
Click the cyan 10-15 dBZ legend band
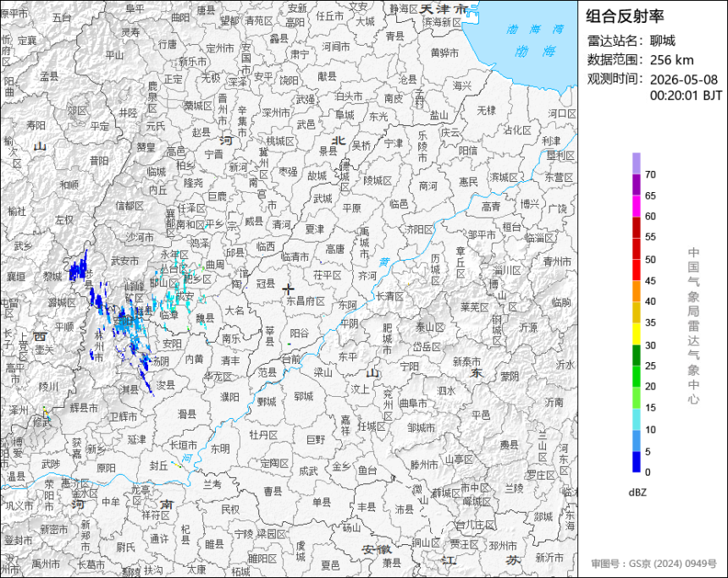[636, 419]
